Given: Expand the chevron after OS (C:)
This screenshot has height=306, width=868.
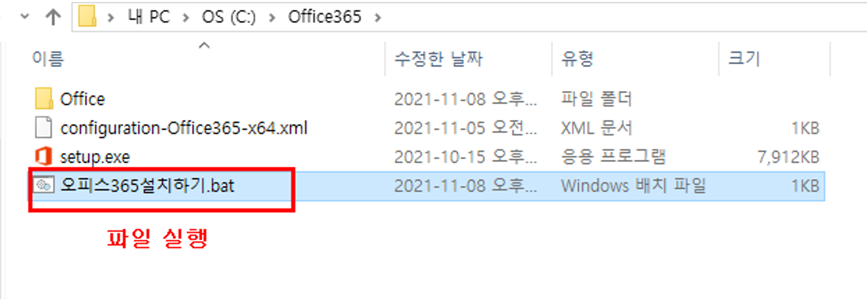Looking at the screenshot, I should click(272, 18).
